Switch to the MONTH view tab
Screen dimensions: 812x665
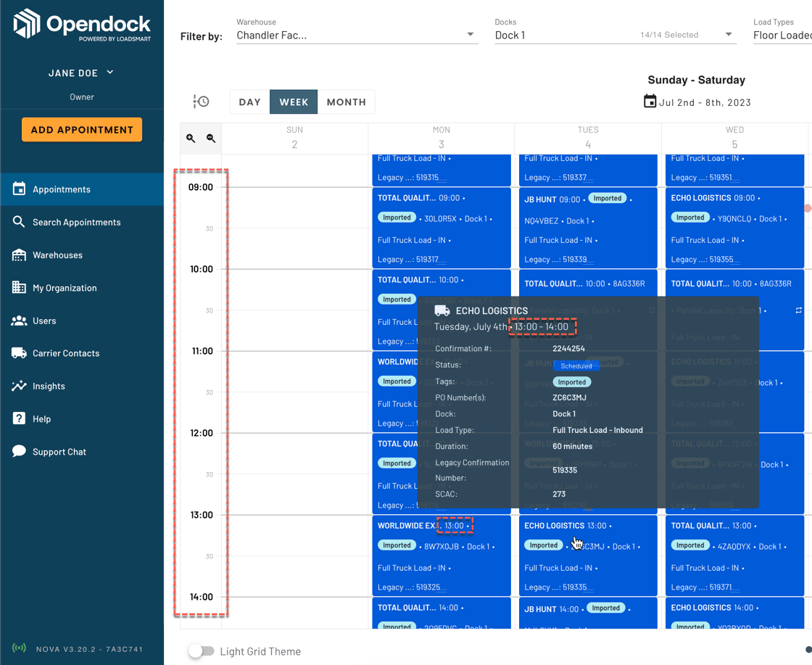[346, 102]
